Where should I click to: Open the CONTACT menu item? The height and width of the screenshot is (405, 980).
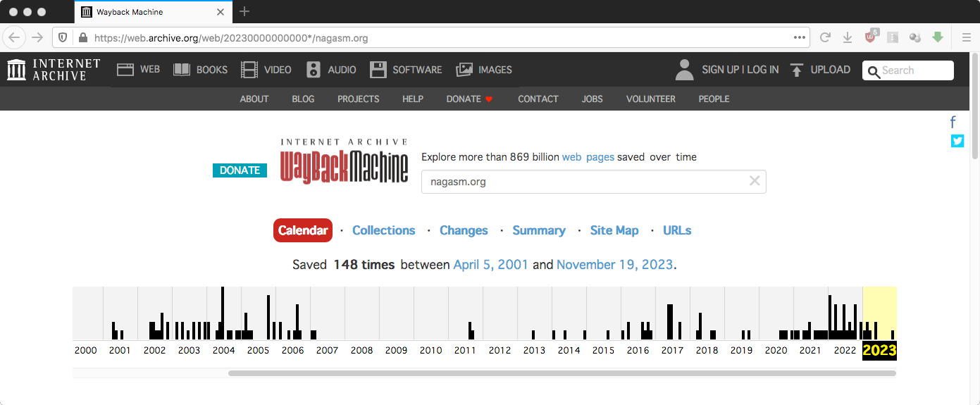click(538, 99)
